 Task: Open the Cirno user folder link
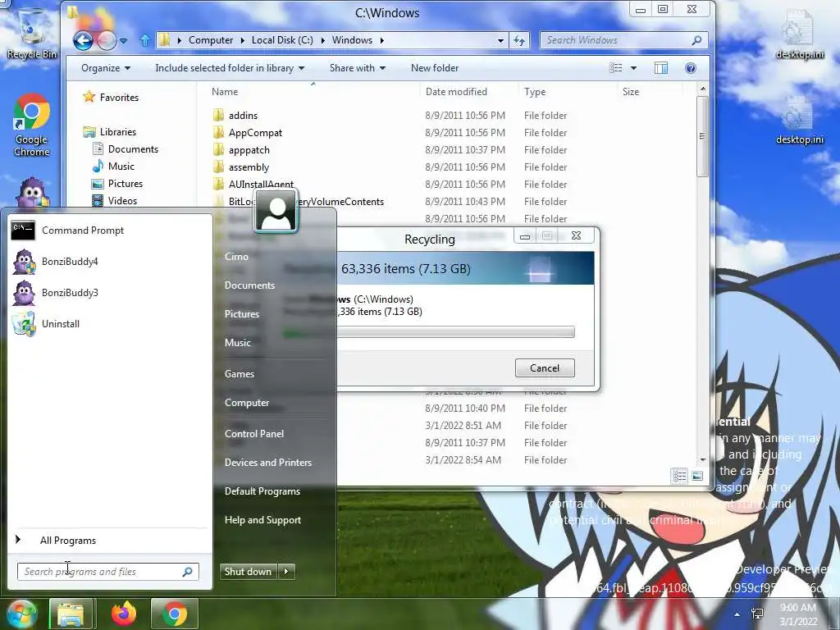[x=236, y=257]
